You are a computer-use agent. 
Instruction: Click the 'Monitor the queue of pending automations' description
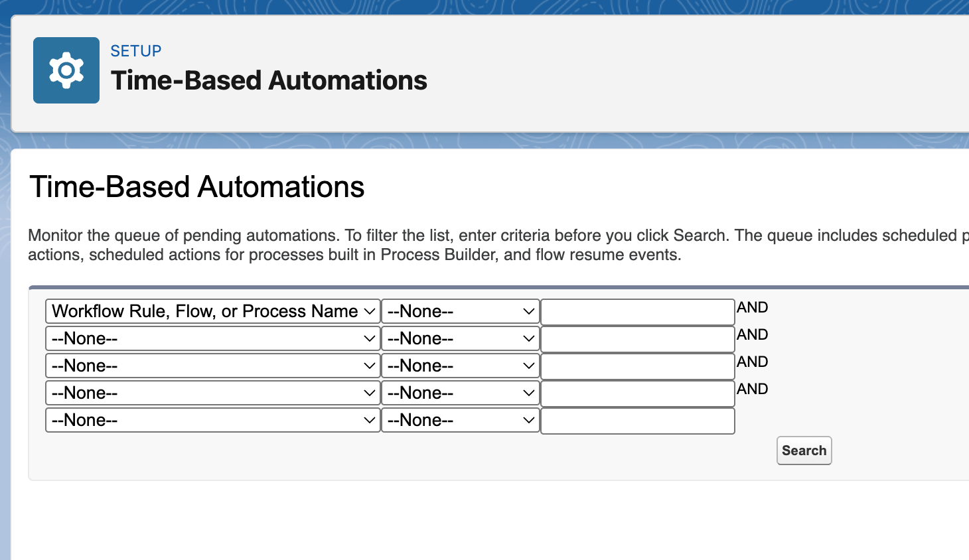pos(498,245)
